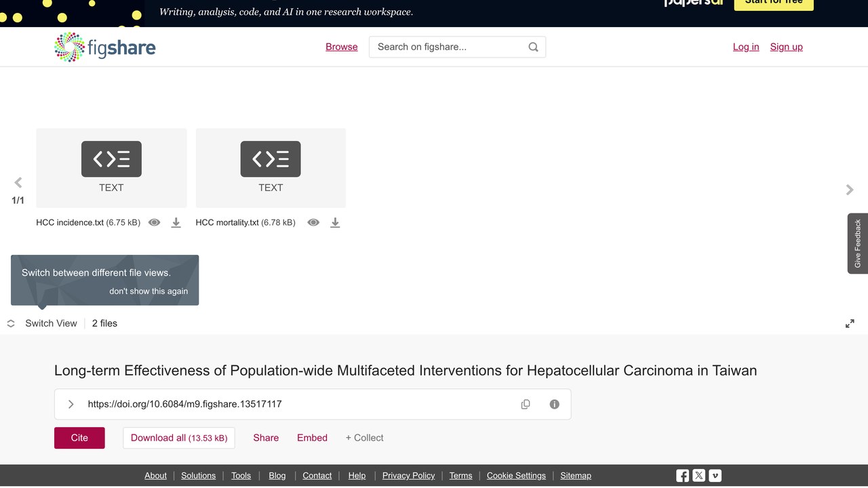The height and width of the screenshot is (488, 868).
Task: Toggle fullscreen file viewer
Action: tap(850, 324)
